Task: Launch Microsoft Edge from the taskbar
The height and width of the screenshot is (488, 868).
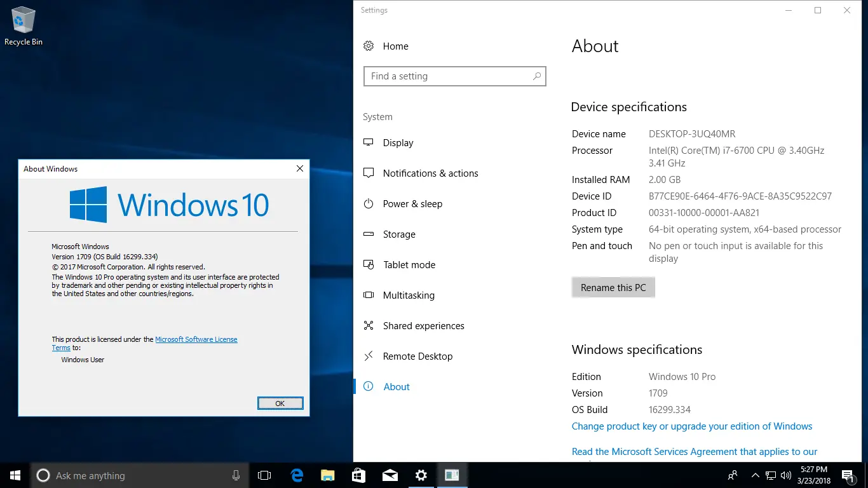Action: [x=296, y=475]
